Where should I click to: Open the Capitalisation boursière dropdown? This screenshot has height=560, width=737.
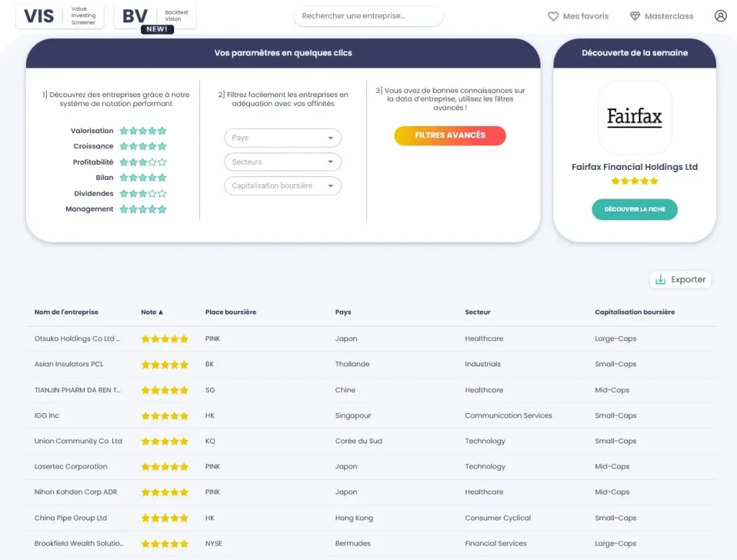[x=282, y=186]
